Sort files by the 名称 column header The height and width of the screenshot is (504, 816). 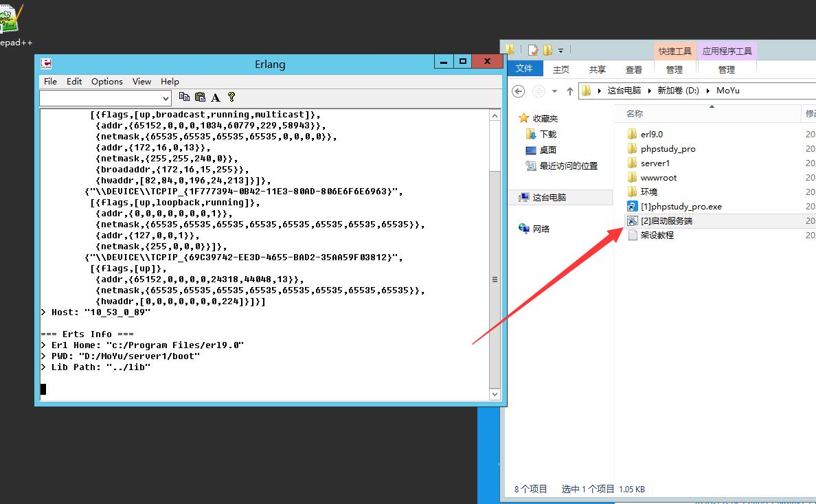[x=635, y=113]
